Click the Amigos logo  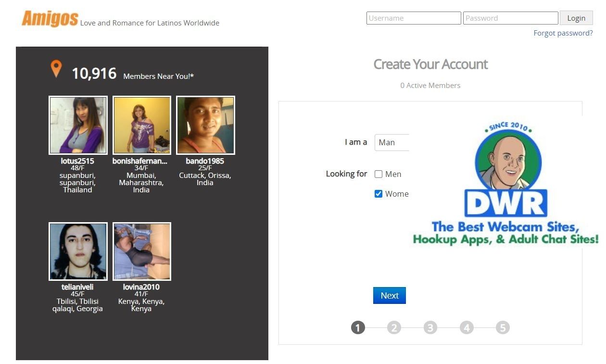coord(50,19)
